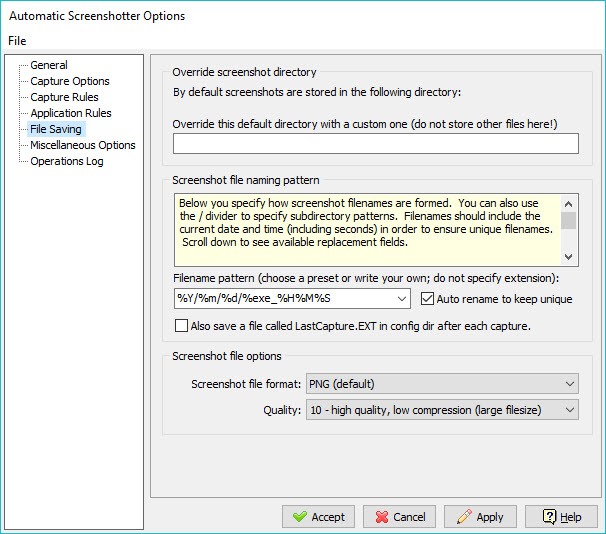Select Application Rules in sidebar

point(71,113)
